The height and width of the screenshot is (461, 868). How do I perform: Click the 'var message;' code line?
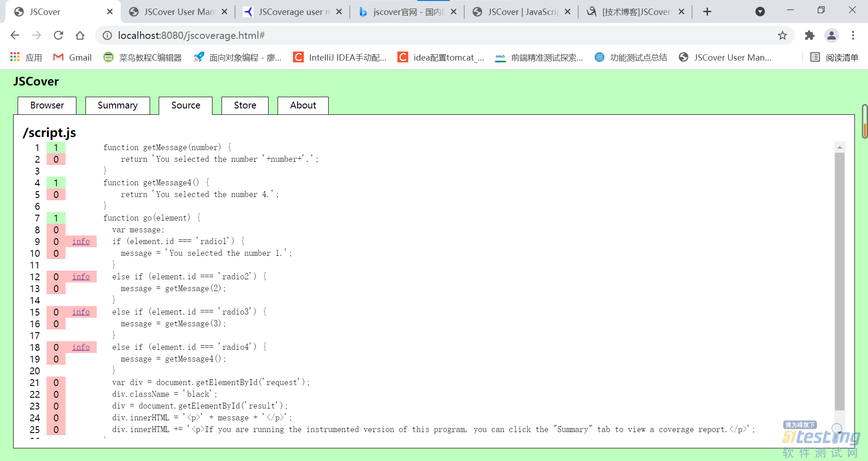tap(138, 230)
